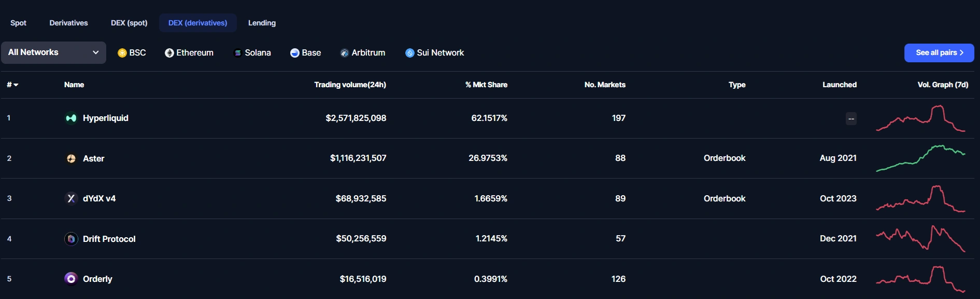Open the All Networks dropdown
Image resolution: width=980 pixels, height=299 pixels.
tap(53, 52)
